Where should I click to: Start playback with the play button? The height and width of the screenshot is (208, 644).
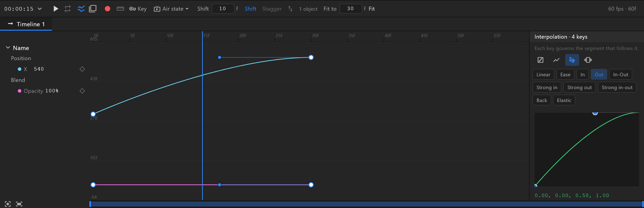pos(56,9)
